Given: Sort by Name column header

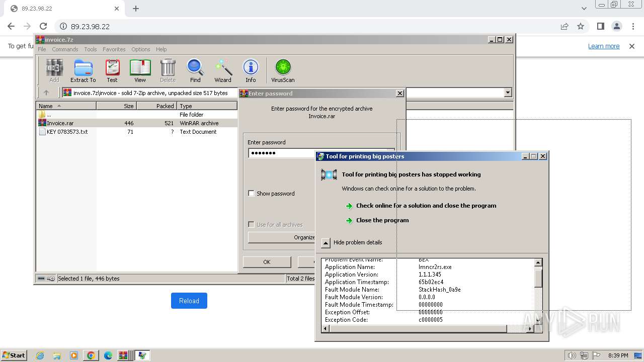Looking at the screenshot, I should click(x=66, y=106).
